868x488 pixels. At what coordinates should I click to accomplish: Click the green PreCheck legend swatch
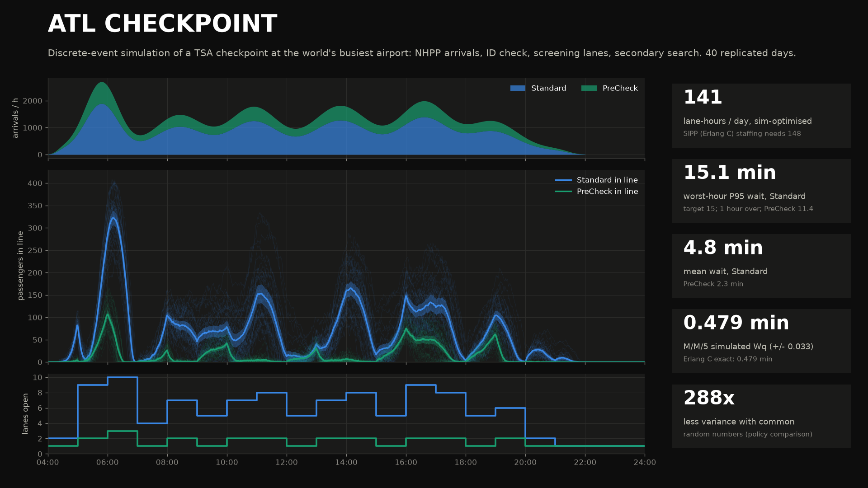[x=589, y=88]
